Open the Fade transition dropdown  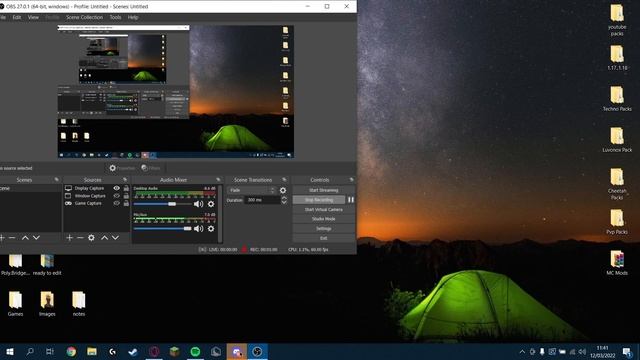tap(251, 190)
